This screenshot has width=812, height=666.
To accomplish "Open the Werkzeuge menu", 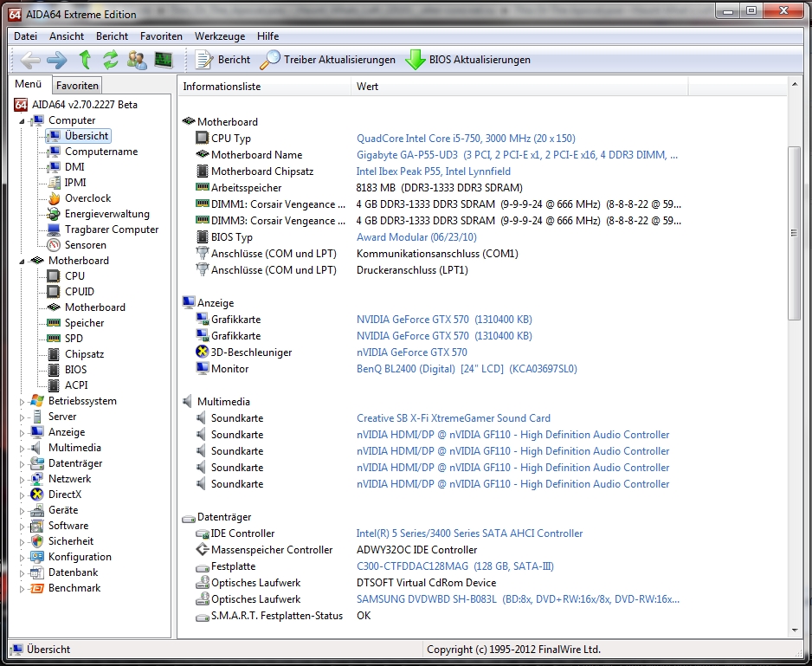I will pos(220,36).
